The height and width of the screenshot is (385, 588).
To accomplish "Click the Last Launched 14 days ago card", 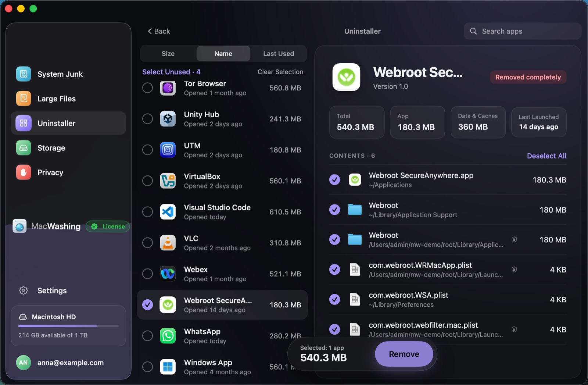I will tap(538, 122).
